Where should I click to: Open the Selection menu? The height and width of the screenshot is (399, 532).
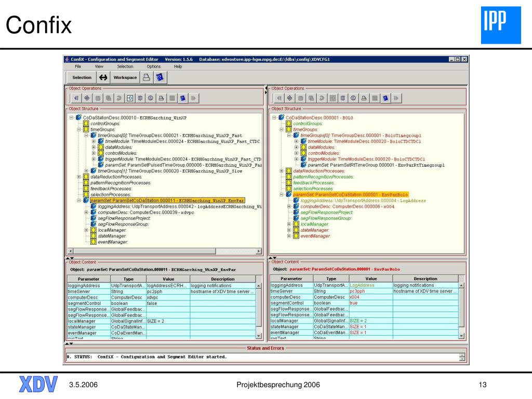125,66
